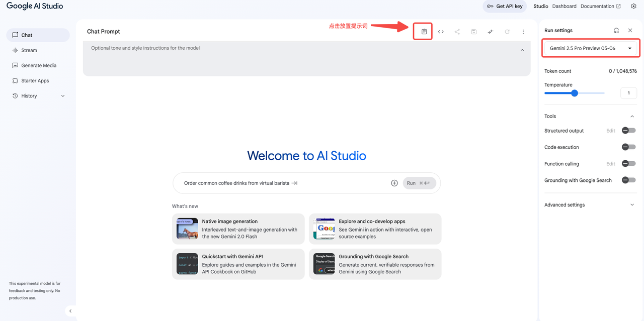This screenshot has height=321, width=644.
Task: Click the share prompt icon
Action: tap(457, 32)
